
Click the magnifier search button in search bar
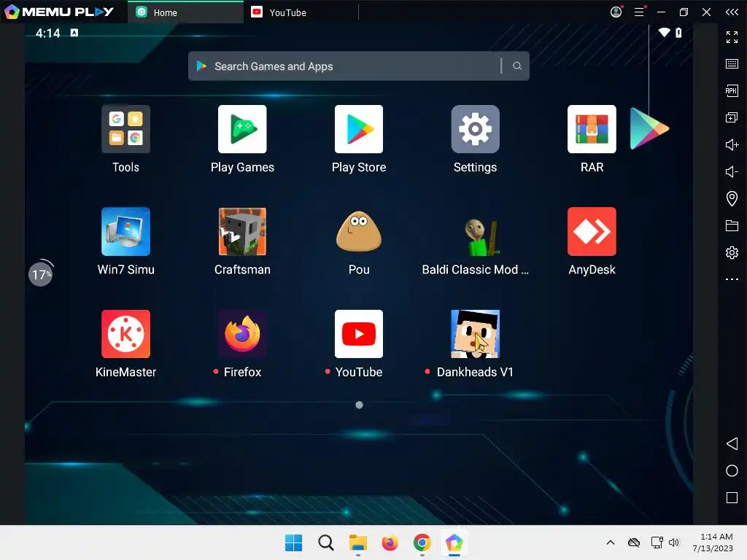(517, 66)
